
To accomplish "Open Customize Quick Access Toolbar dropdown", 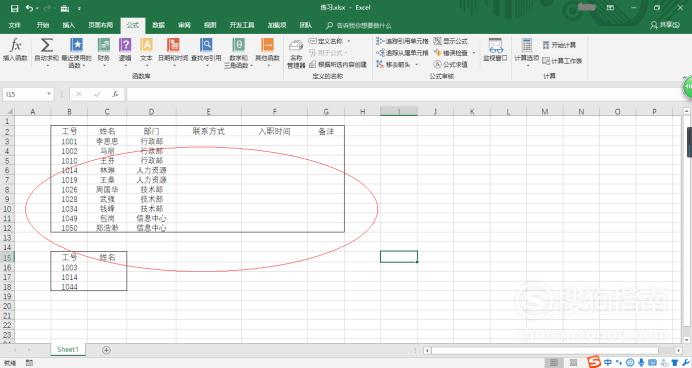I will click(x=79, y=8).
